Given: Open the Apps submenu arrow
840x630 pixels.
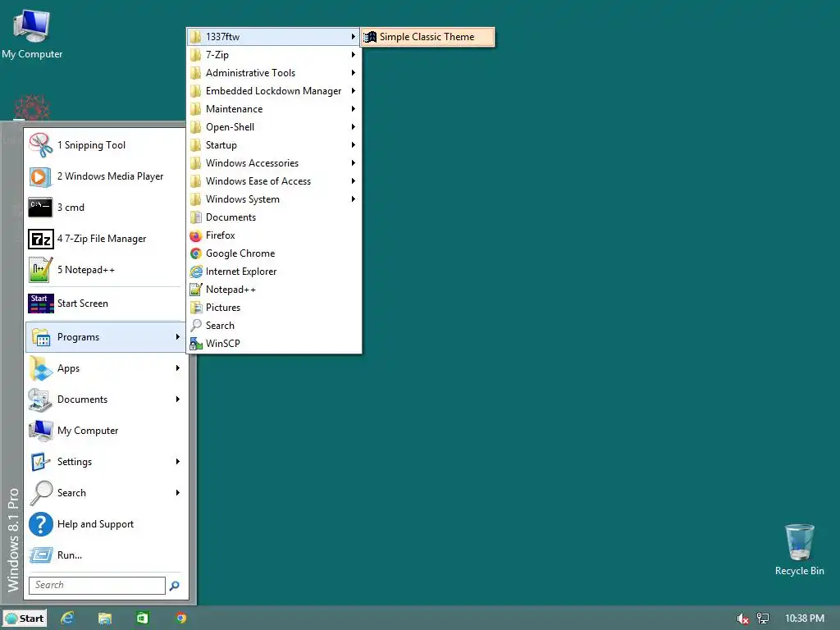Looking at the screenshot, I should tap(177, 368).
